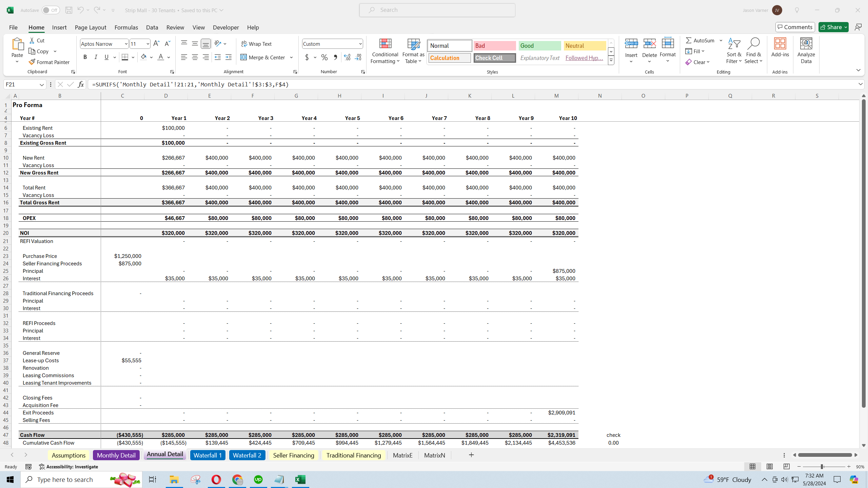868x488 pixels.
Task: Toggle Bold formatting
Action: coord(85,57)
